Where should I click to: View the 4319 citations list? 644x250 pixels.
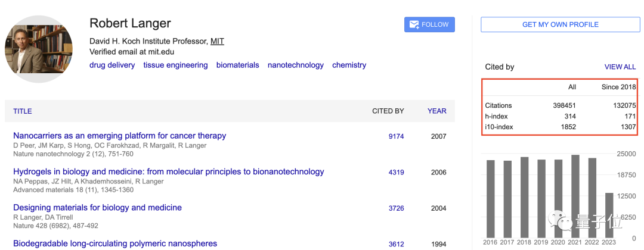point(396,173)
